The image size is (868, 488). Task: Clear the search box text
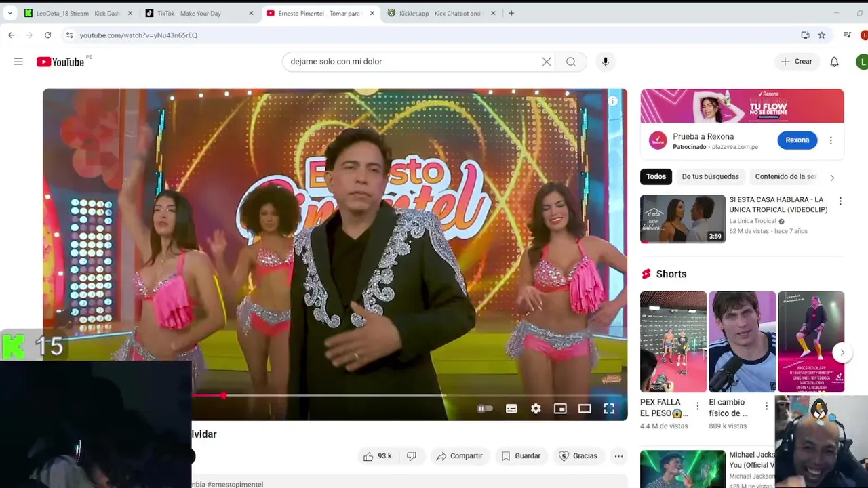point(547,62)
